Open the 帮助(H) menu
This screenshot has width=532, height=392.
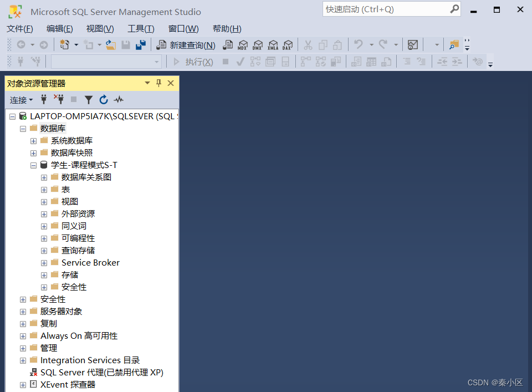[227, 29]
